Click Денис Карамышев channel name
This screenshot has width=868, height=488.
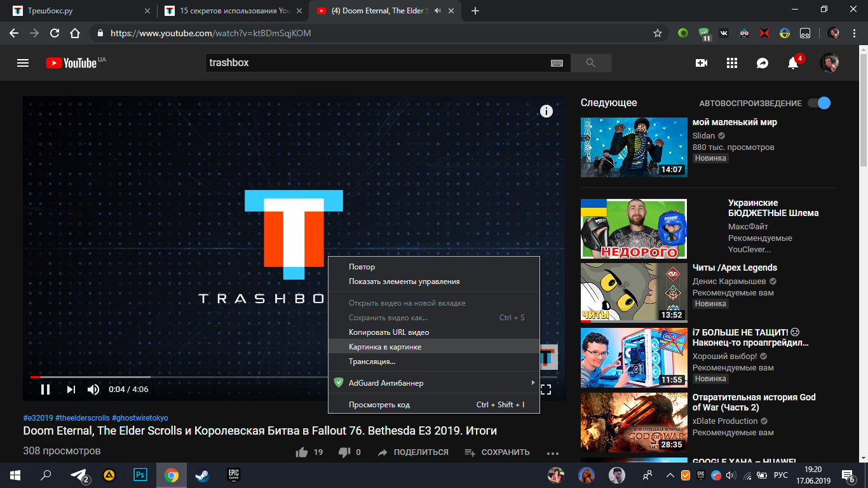729,281
